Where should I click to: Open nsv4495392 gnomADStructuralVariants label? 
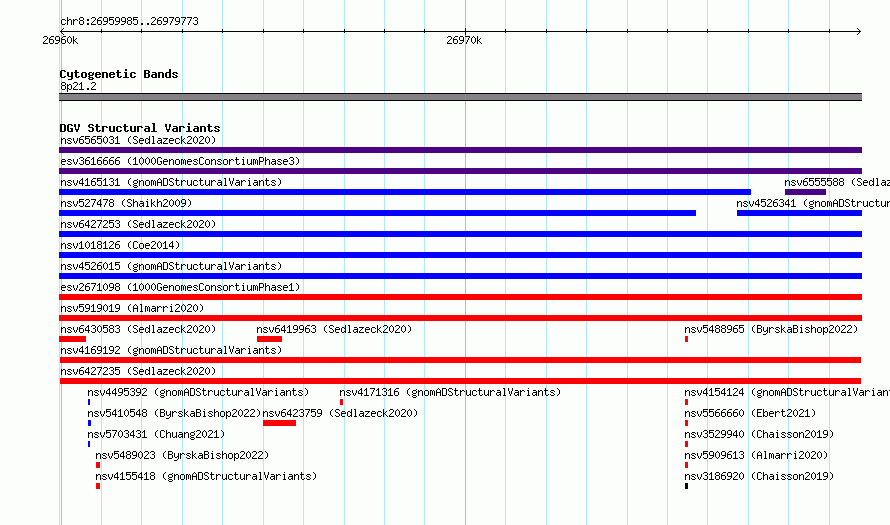(198, 392)
